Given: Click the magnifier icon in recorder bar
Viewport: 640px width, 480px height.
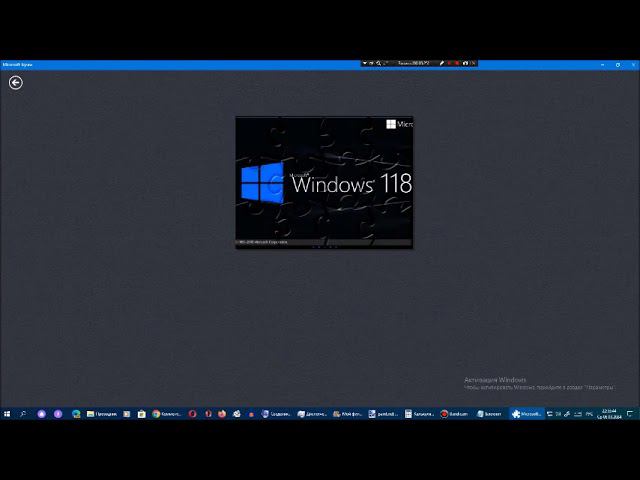Looking at the screenshot, I should 379,63.
